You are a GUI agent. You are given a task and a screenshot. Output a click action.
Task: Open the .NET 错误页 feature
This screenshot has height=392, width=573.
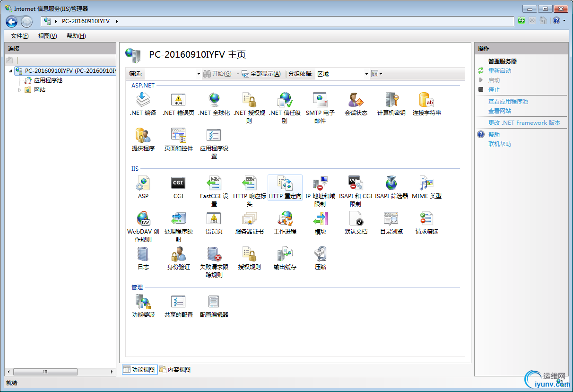pyautogui.click(x=178, y=105)
